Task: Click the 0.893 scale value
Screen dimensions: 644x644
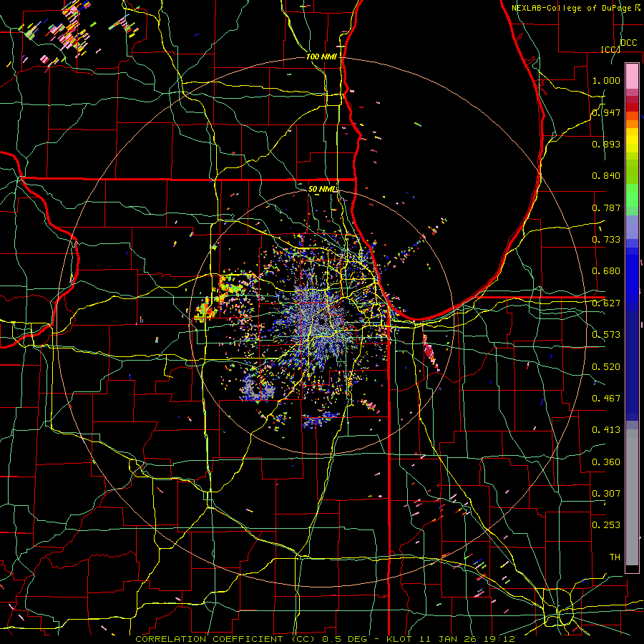Action: pyautogui.click(x=606, y=144)
